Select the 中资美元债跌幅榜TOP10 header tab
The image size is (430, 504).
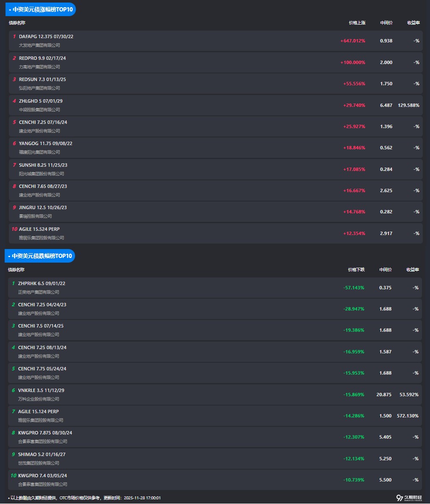click(x=40, y=256)
